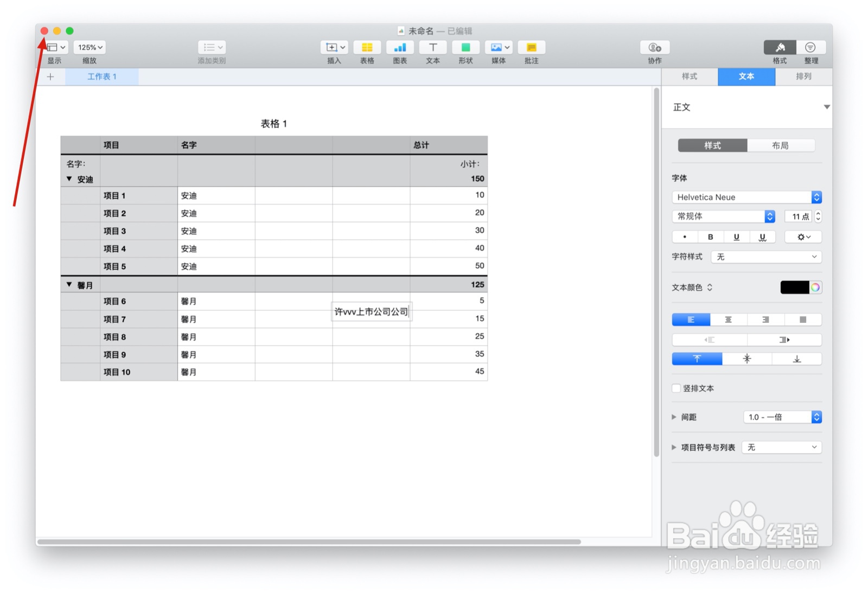Select the 项目 10 cell
Image resolution: width=868 pixels, height=593 pixels.
pos(139,372)
